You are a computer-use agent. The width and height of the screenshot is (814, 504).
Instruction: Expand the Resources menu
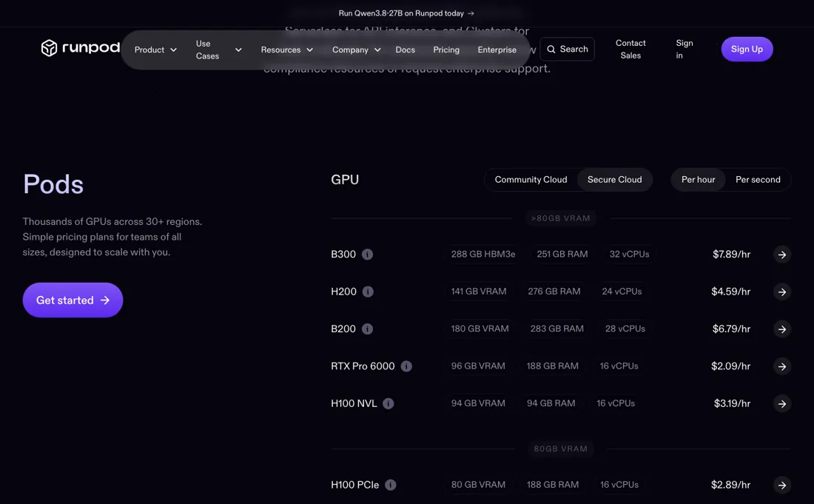pos(286,50)
